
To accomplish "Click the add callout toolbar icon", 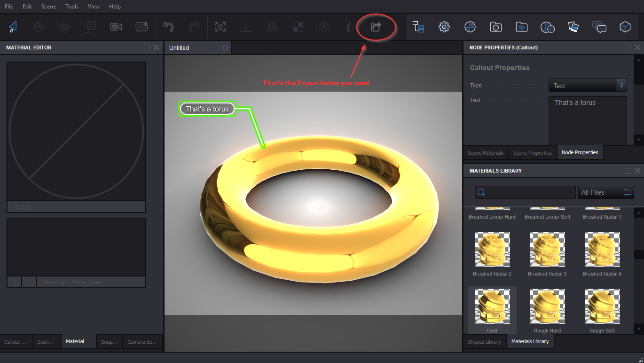I will point(141,27).
